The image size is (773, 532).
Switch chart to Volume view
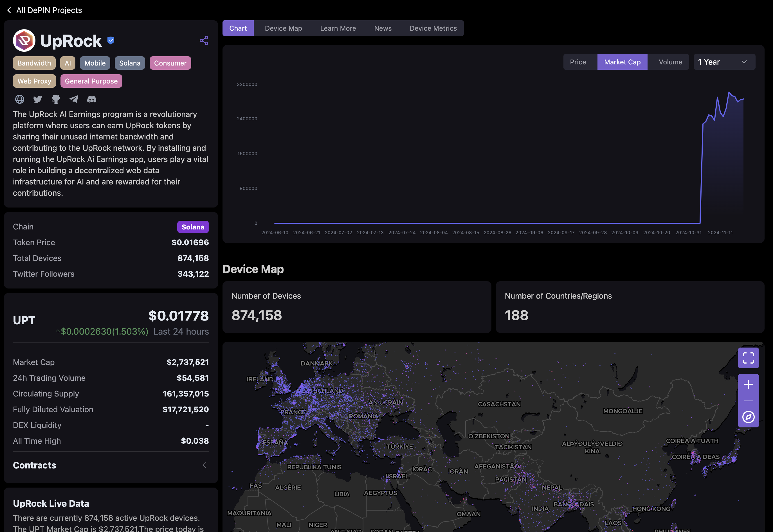pos(670,62)
